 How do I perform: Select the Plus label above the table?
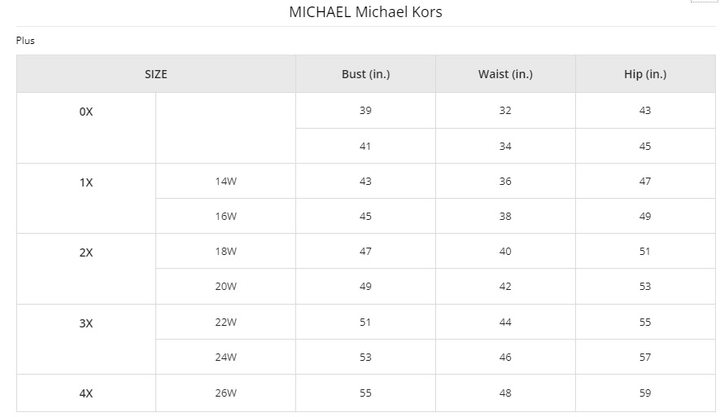25,41
